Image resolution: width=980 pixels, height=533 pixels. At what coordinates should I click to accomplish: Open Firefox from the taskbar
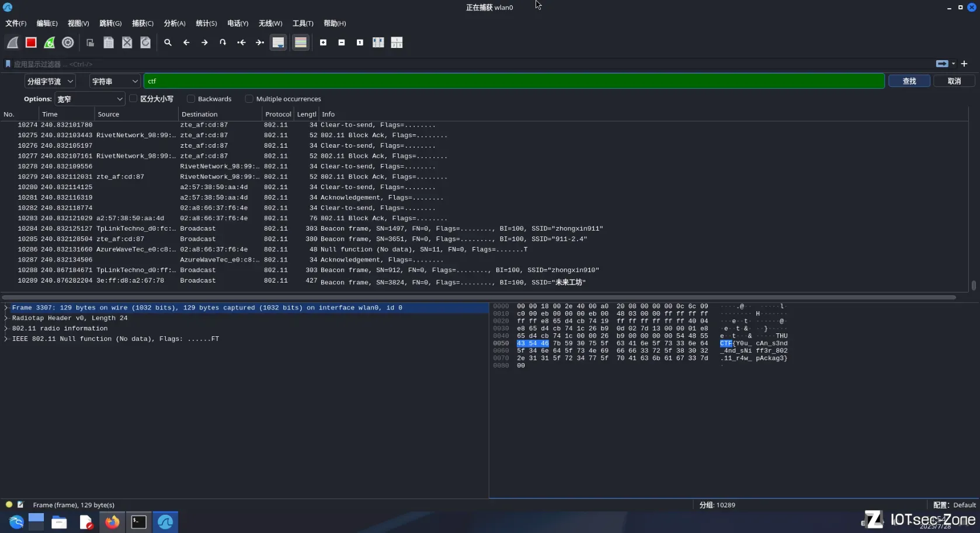[112, 522]
